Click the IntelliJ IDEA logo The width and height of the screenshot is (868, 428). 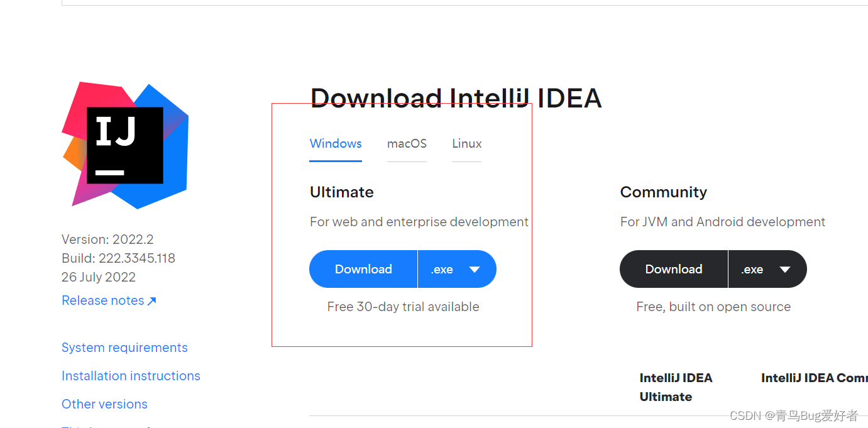point(125,145)
